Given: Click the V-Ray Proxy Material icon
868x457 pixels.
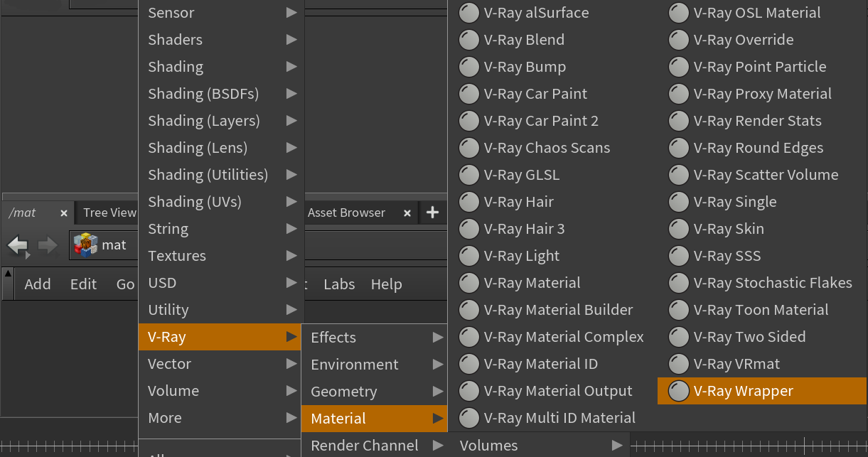Looking at the screenshot, I should pyautogui.click(x=680, y=94).
